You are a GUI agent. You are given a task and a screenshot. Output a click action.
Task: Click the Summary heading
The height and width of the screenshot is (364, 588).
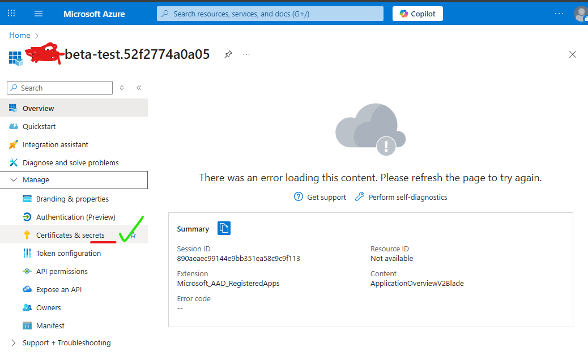pyautogui.click(x=193, y=229)
